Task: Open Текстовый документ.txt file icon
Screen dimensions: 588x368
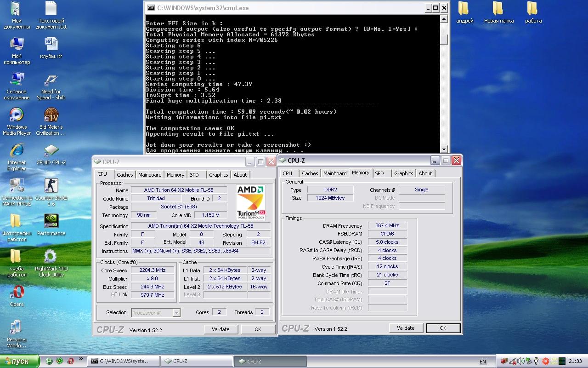Action: (x=51, y=15)
